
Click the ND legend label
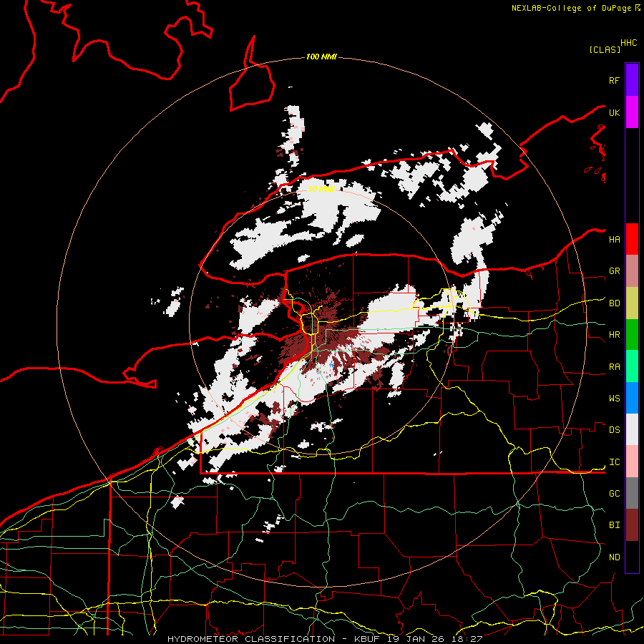tap(614, 557)
